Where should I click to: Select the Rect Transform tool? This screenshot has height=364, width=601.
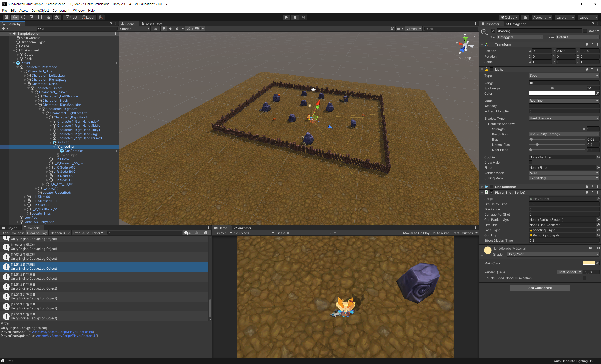pos(40,17)
